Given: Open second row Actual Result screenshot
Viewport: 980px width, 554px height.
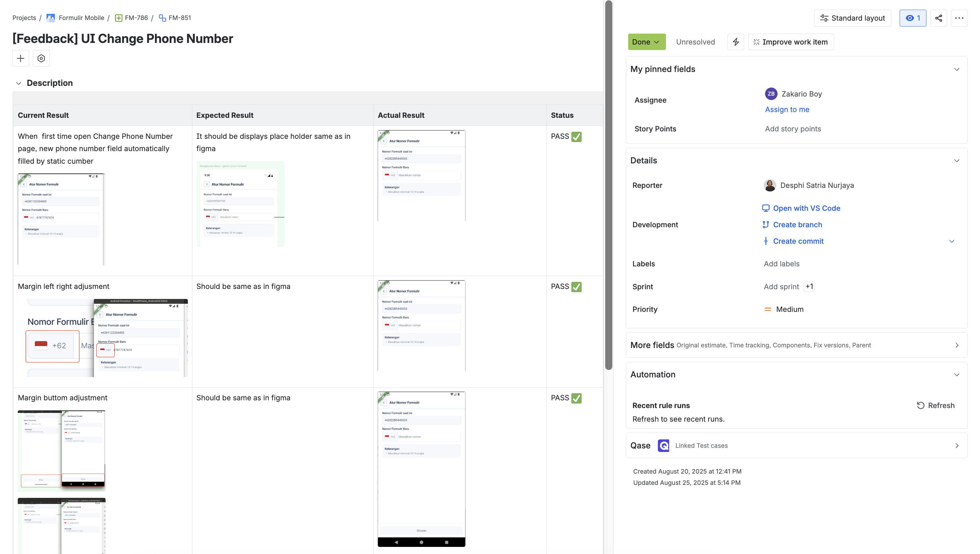Looking at the screenshot, I should pos(422,326).
